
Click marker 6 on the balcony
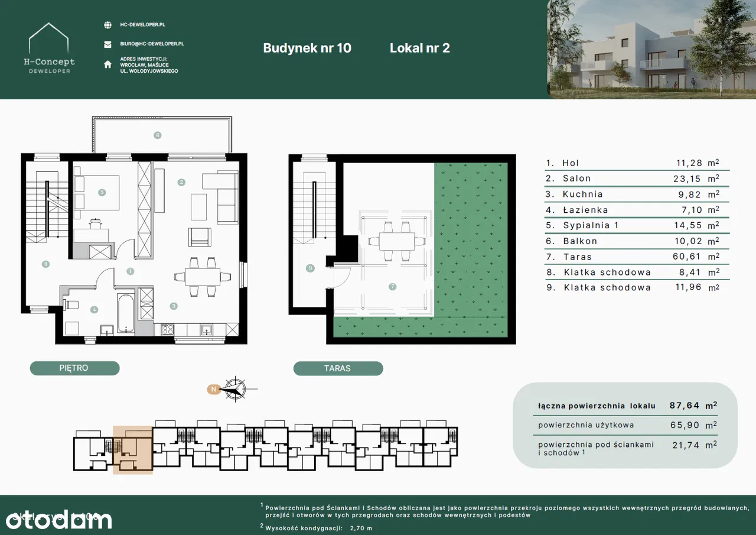[157, 135]
